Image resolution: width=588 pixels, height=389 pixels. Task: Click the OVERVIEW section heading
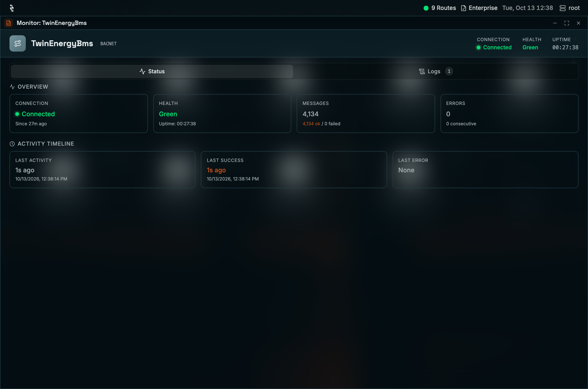(x=33, y=87)
